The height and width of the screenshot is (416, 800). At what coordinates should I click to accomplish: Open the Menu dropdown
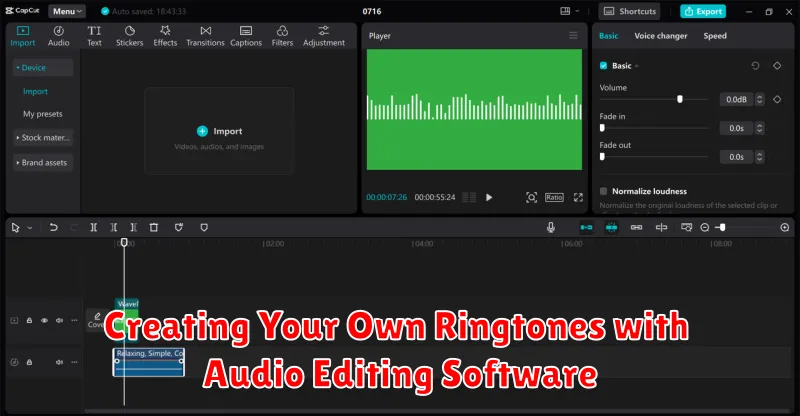pos(67,11)
